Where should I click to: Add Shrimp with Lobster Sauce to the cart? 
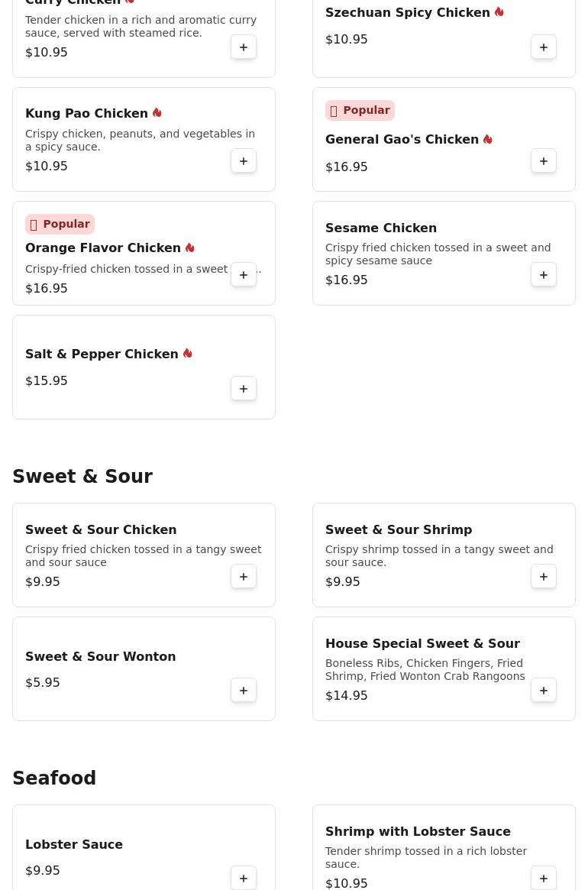pyautogui.click(x=544, y=879)
